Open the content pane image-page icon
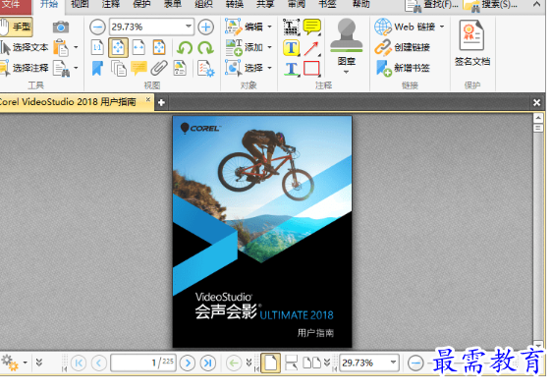The width and height of the screenshot is (552, 392). [x=180, y=69]
